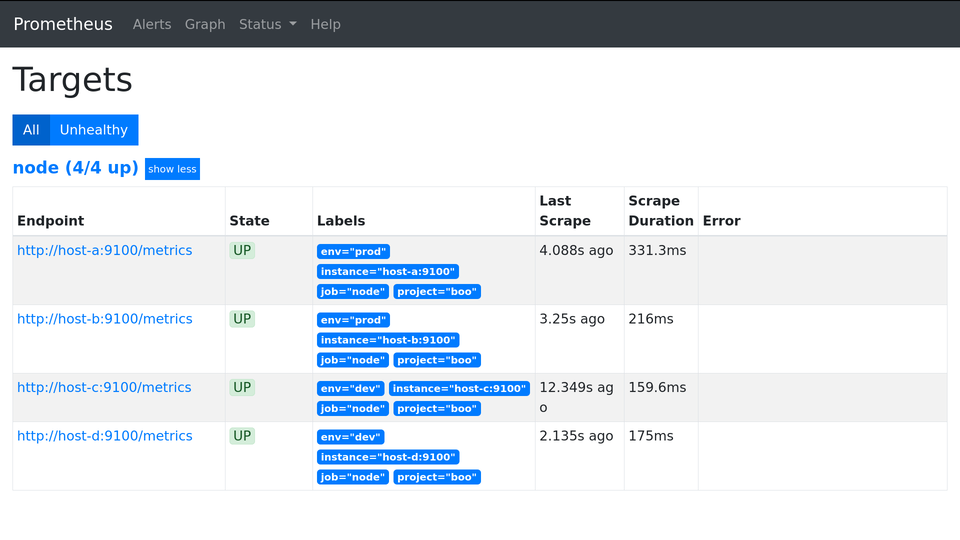Click the env="prod" label badge for host-a

click(x=353, y=252)
